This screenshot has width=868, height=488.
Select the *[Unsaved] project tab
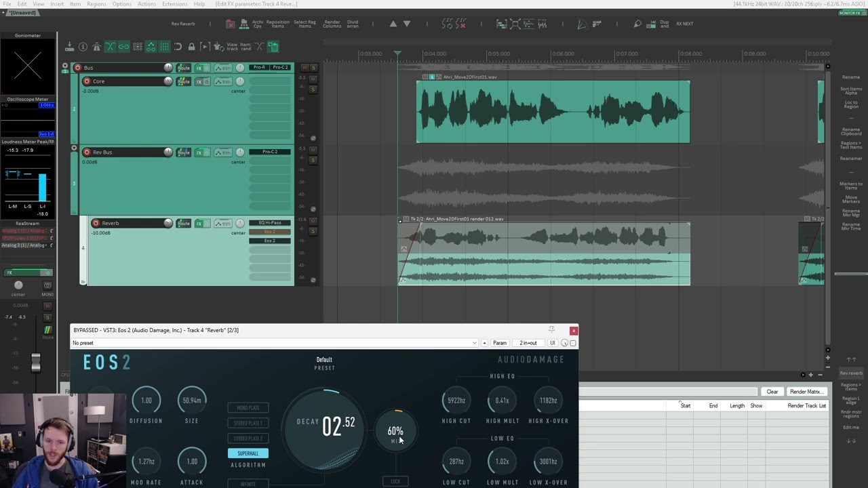[23, 13]
